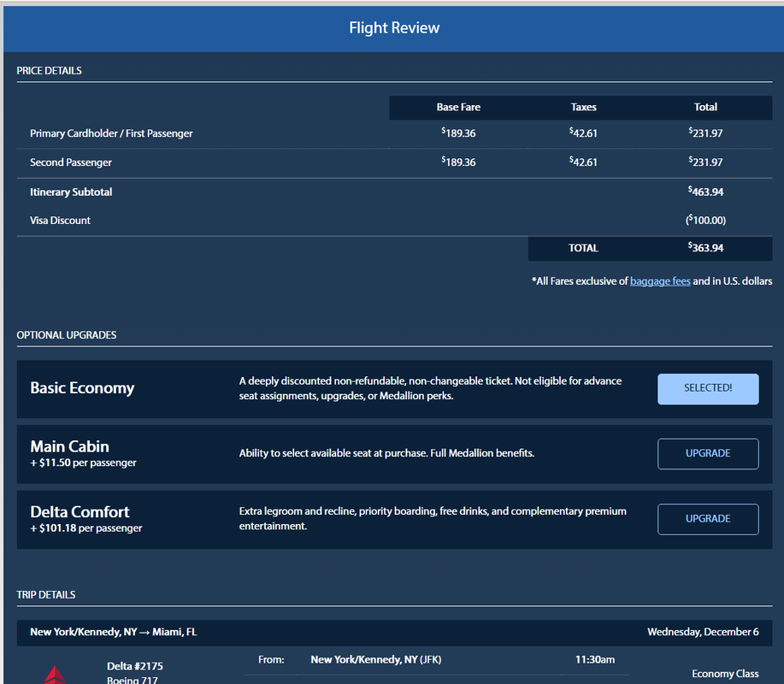This screenshot has height=684, width=784.
Task: Click the Delta Comfort extra legroom description
Action: [433, 518]
